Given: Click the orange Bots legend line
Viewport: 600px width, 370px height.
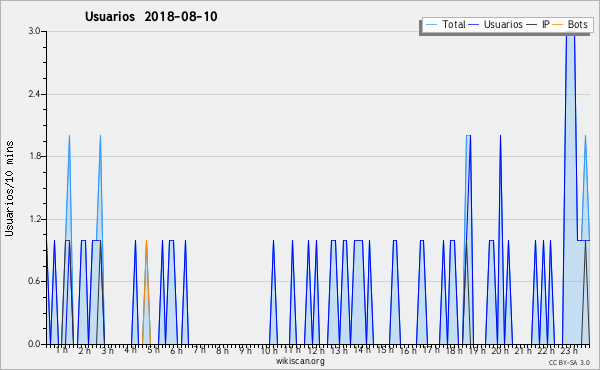Looking at the screenshot, I should point(558,25).
